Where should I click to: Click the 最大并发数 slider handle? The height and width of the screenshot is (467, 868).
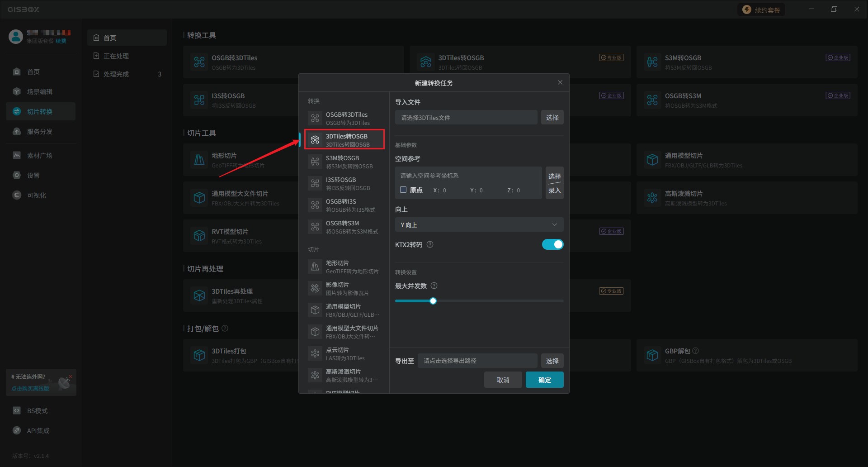433,301
